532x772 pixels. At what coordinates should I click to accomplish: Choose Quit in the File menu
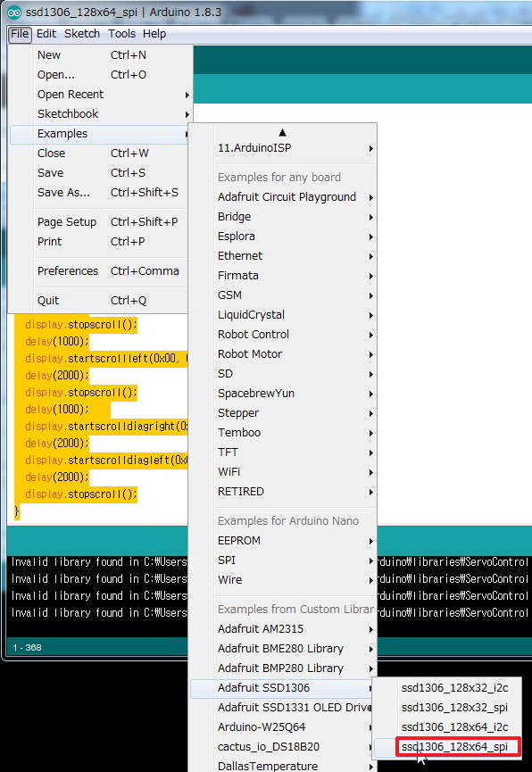pos(101,301)
